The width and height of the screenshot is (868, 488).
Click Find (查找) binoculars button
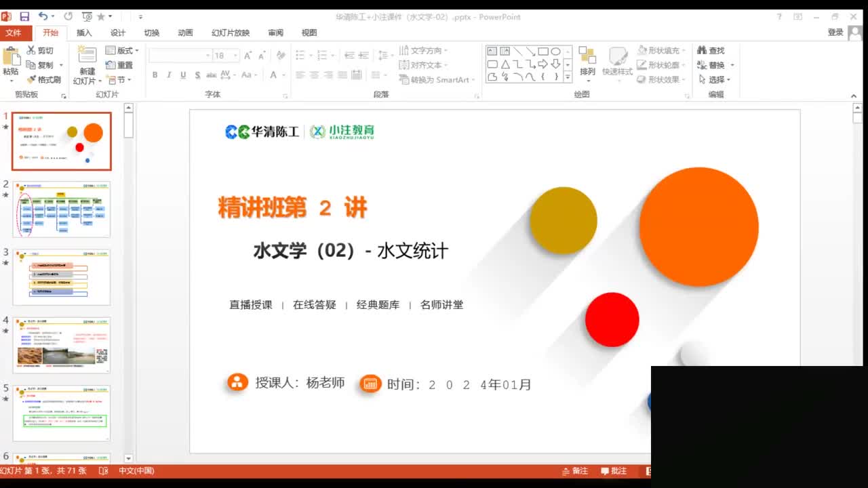711,50
